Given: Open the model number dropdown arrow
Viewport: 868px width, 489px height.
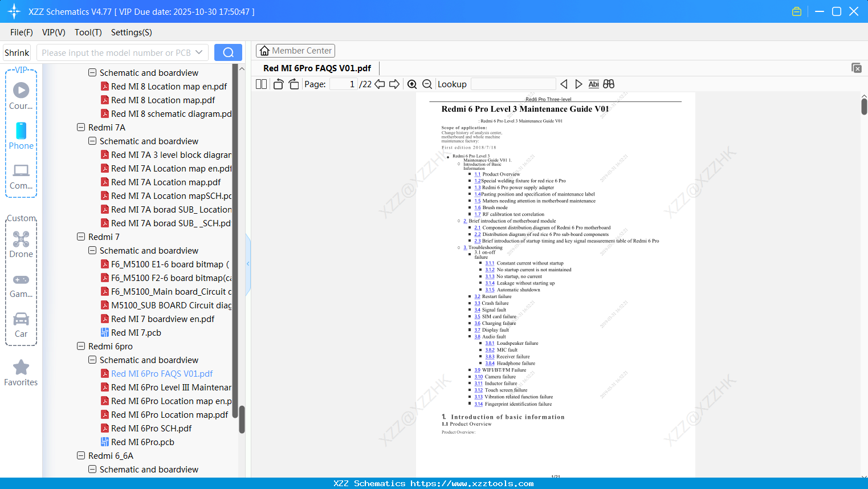Looking at the screenshot, I should click(x=199, y=52).
